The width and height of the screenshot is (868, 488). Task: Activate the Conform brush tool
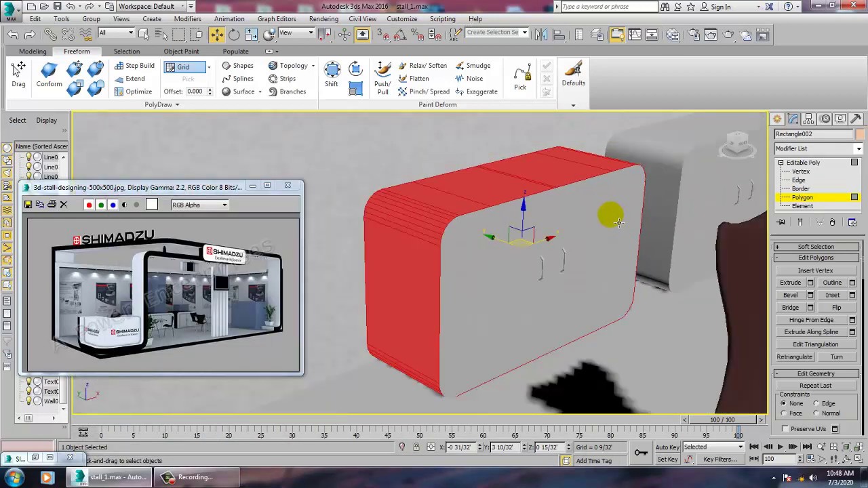(49, 75)
